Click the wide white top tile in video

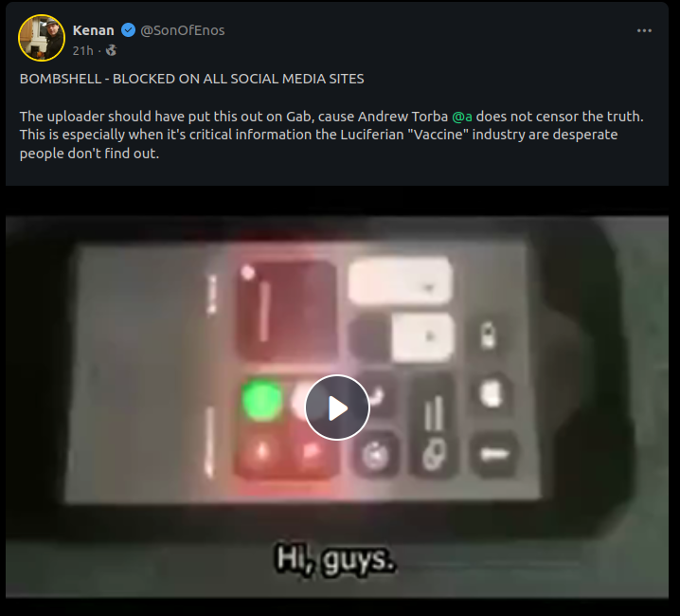(400, 280)
